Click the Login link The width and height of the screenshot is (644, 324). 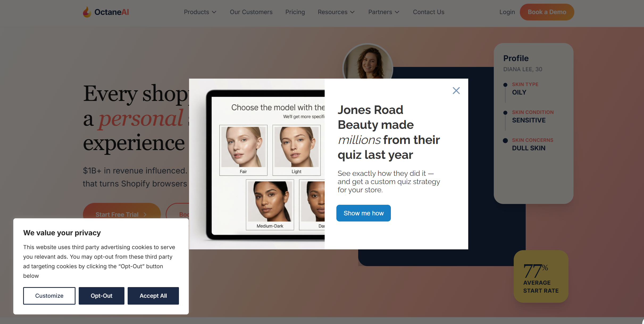coord(507,12)
